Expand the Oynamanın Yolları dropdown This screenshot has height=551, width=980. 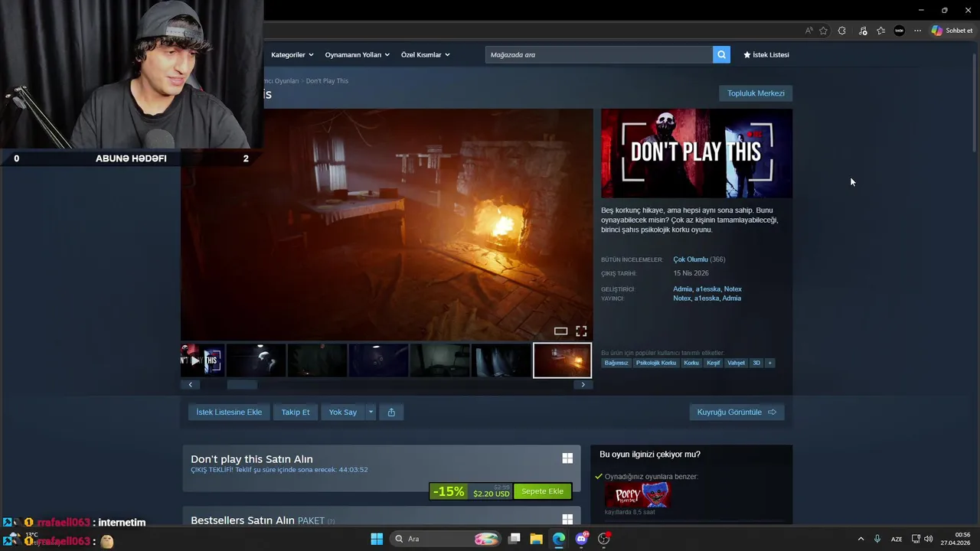click(357, 54)
